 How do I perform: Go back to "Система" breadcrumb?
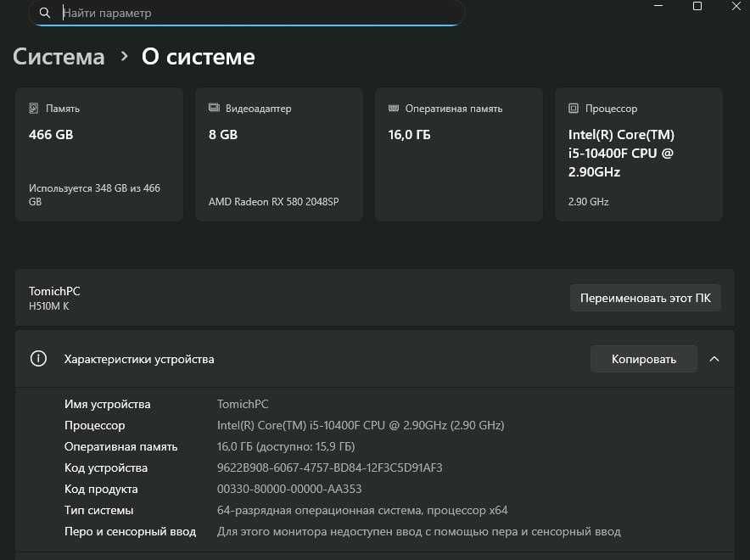click(x=59, y=57)
